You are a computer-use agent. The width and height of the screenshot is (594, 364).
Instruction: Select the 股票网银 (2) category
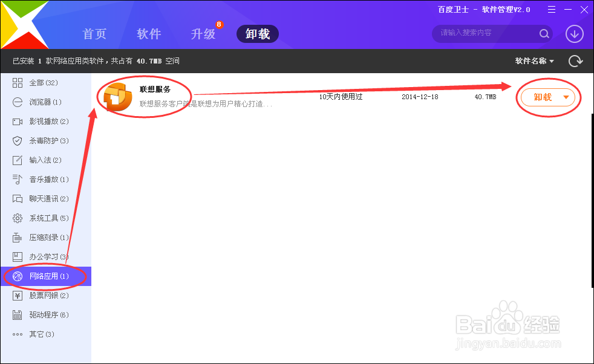pyautogui.click(x=46, y=296)
